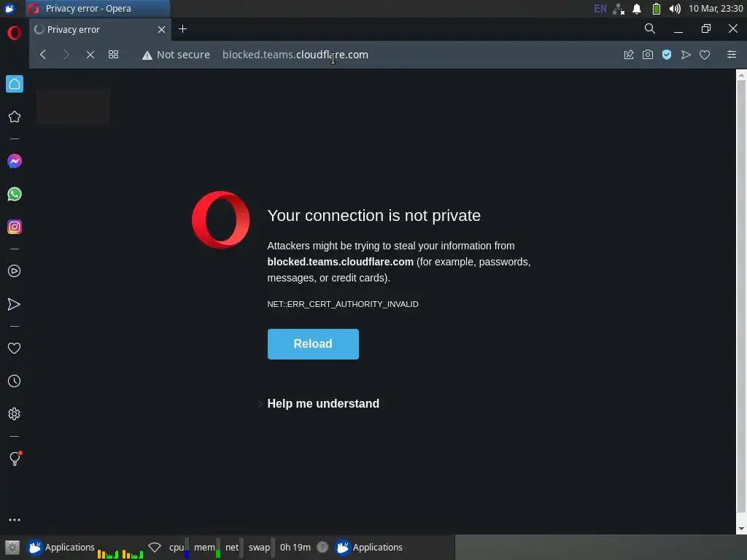
Task: Open volume speaker control
Action: click(675, 9)
